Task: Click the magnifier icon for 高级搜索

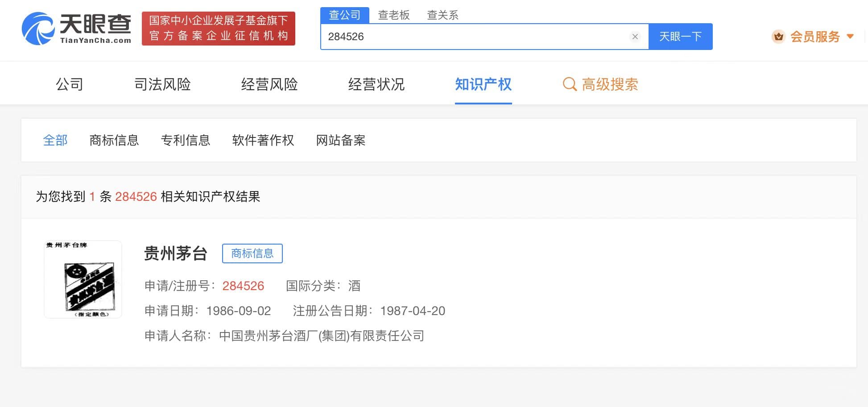Action: coord(570,84)
